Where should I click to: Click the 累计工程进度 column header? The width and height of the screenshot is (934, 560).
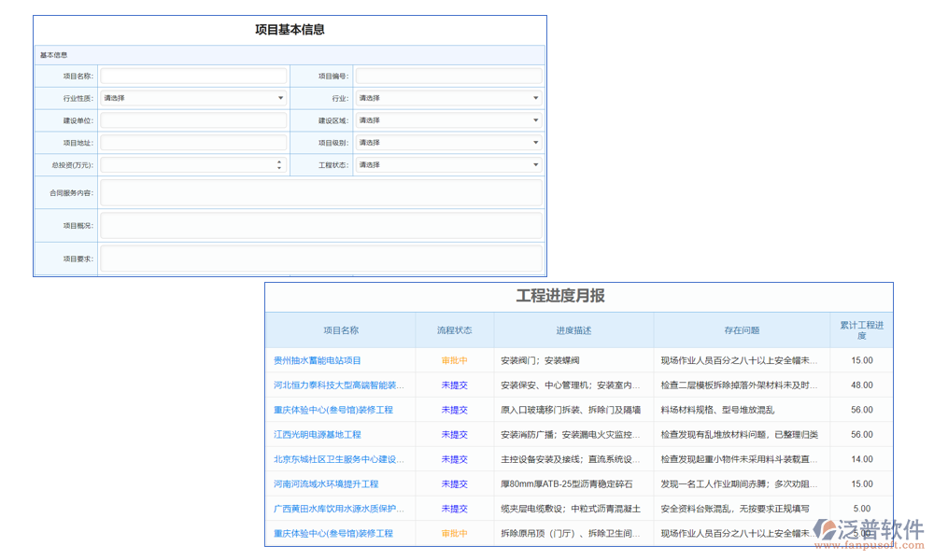[861, 329]
